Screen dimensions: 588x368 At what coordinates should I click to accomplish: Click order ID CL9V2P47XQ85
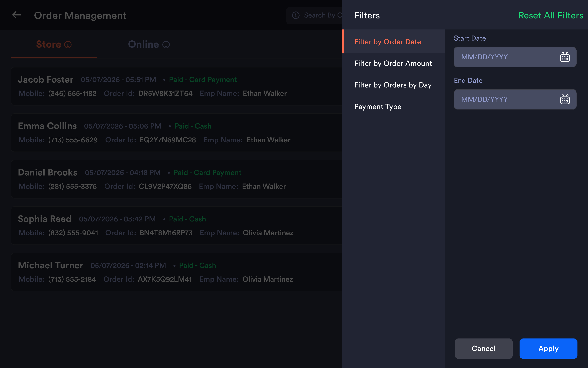pos(165,186)
